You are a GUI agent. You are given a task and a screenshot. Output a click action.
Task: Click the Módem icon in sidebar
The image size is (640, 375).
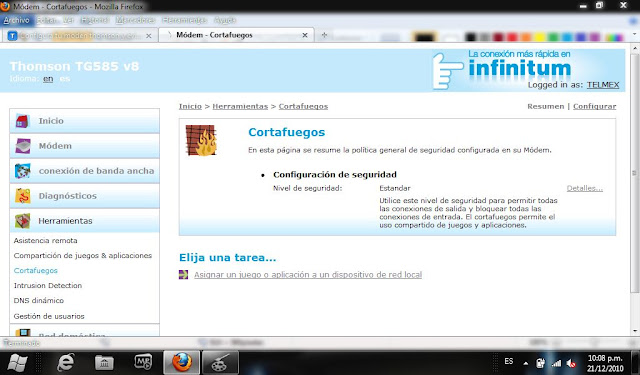(x=23, y=146)
